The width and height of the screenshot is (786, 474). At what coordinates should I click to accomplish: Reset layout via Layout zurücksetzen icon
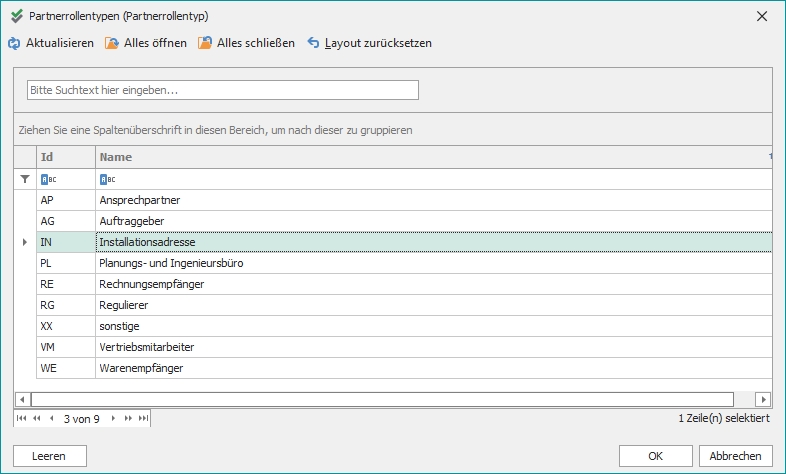pos(313,44)
